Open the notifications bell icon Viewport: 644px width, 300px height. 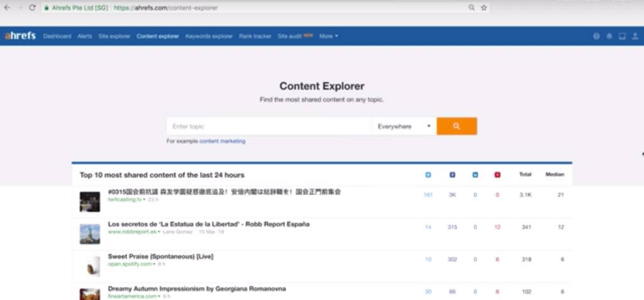pos(609,36)
